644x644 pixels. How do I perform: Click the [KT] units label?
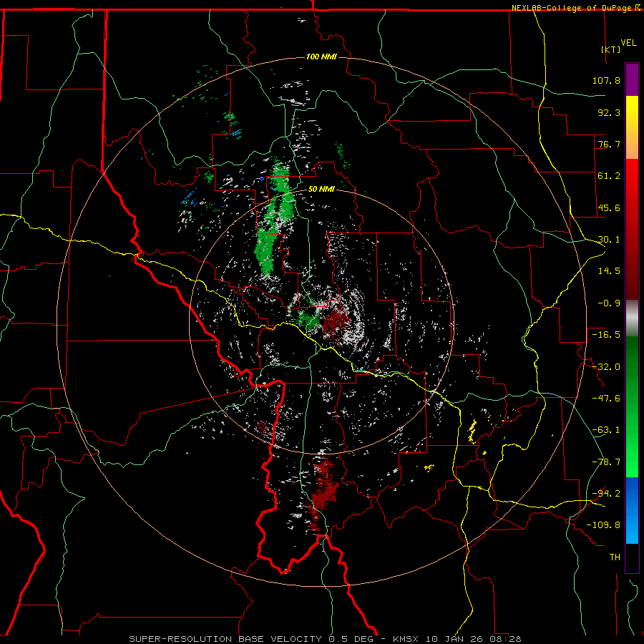point(611,49)
